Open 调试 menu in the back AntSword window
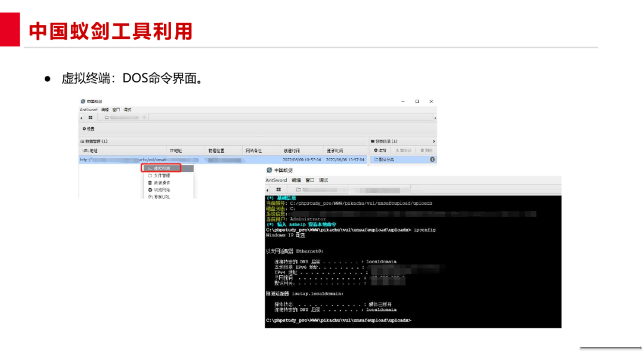The height and width of the screenshot is (363, 644). coord(128,110)
